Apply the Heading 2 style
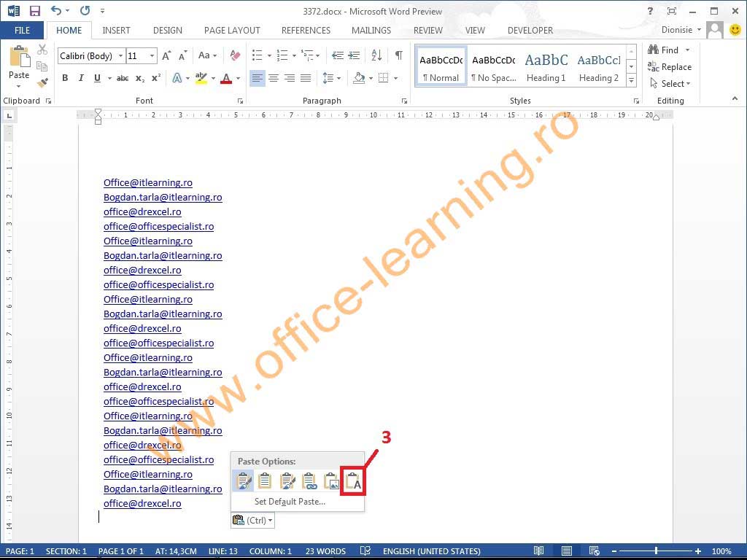Screen dimensions: 747x560 click(598, 66)
